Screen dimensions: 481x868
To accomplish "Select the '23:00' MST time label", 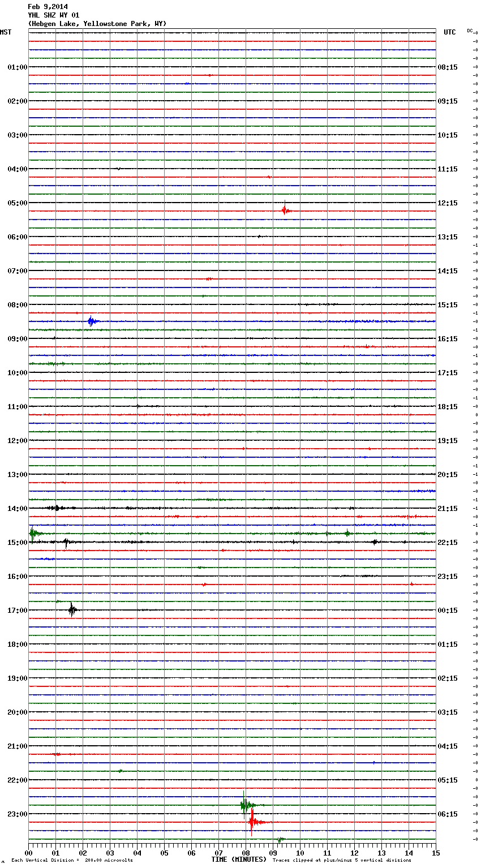I will point(18,814).
